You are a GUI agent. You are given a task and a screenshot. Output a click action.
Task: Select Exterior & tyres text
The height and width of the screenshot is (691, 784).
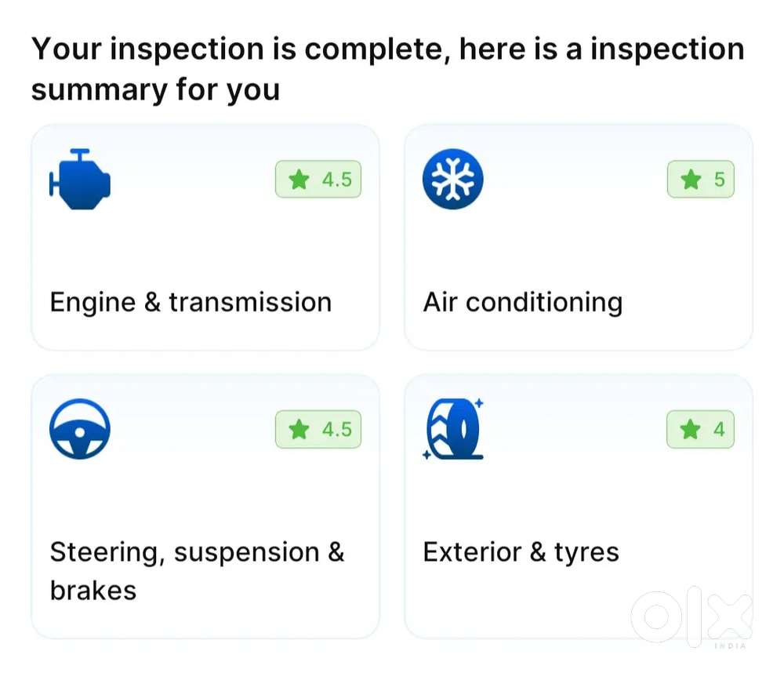pos(521,552)
